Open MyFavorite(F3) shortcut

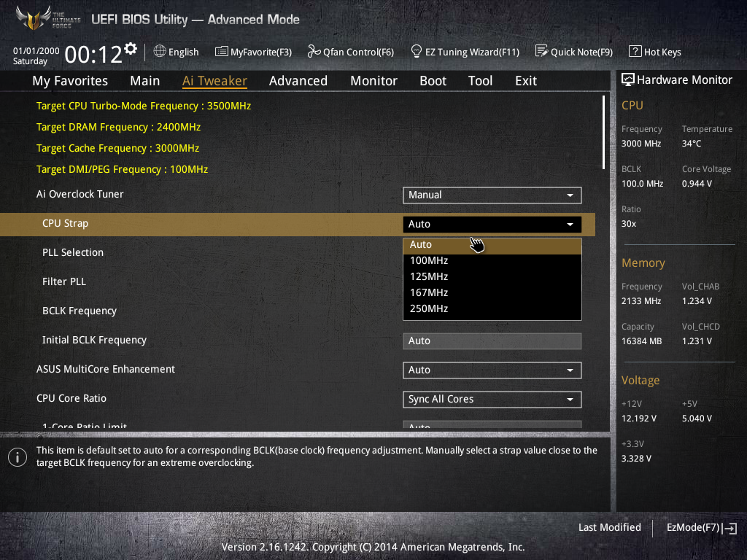[253, 52]
